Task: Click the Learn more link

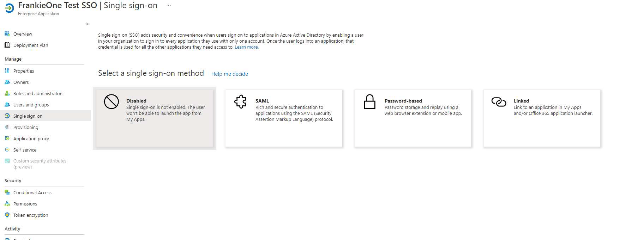Action: (x=246, y=47)
